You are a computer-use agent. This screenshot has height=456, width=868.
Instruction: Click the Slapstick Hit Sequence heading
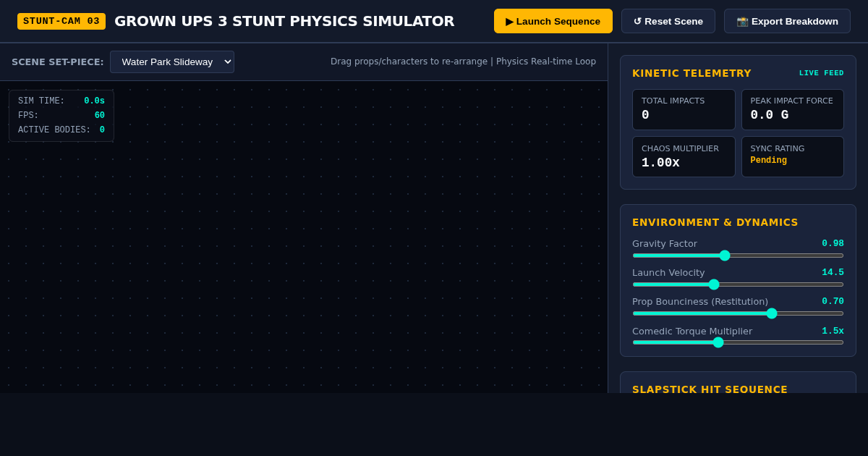[710, 389]
